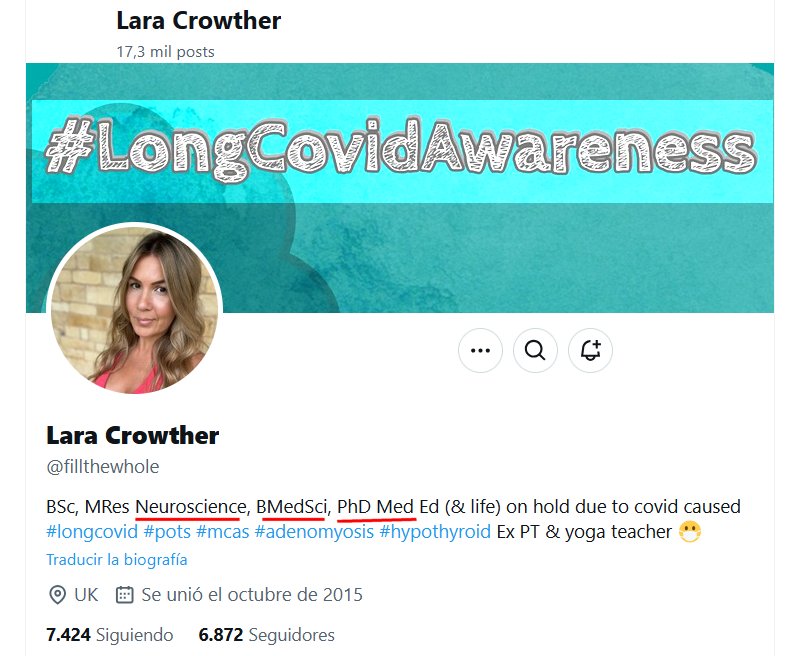View the 7.424 Siguiendo list
This screenshot has height=656, width=792.
[110, 635]
